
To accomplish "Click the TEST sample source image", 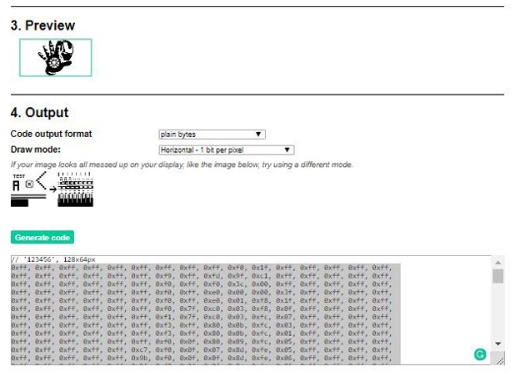I will (28, 190).
